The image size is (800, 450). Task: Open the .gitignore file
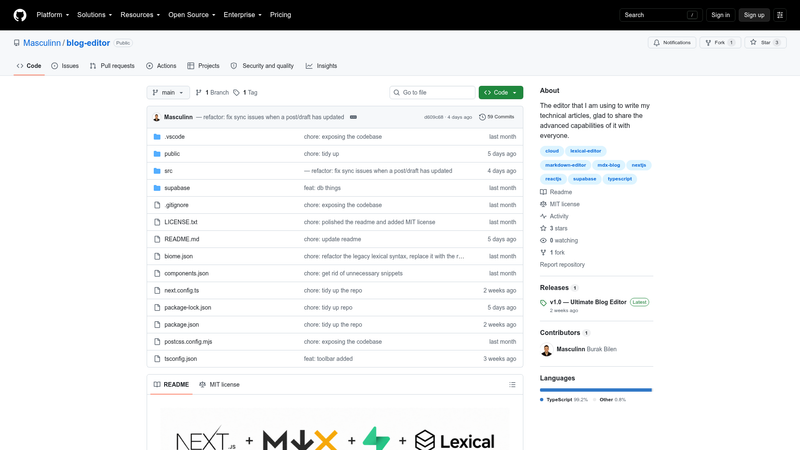tap(177, 205)
